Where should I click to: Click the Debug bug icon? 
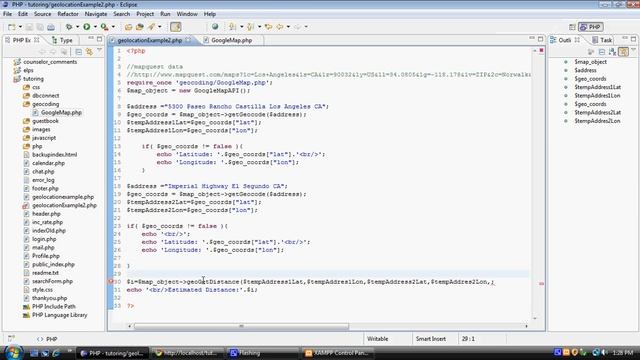click(x=69, y=27)
